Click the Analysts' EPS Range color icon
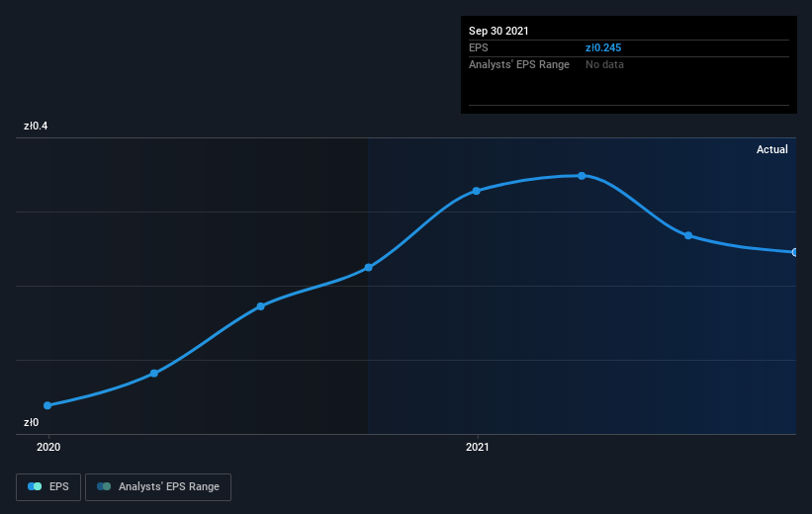 tap(104, 486)
